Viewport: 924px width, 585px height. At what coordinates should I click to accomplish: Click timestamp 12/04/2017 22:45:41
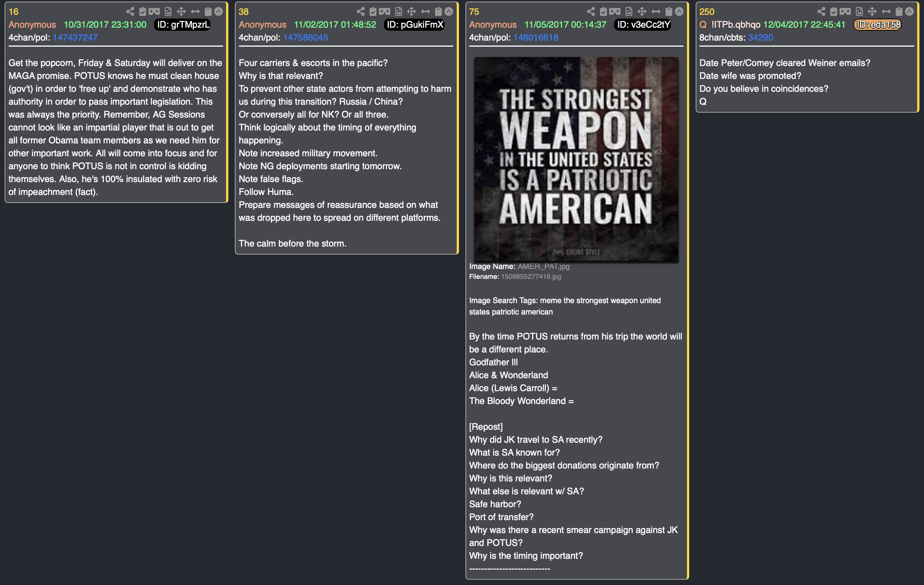(804, 25)
